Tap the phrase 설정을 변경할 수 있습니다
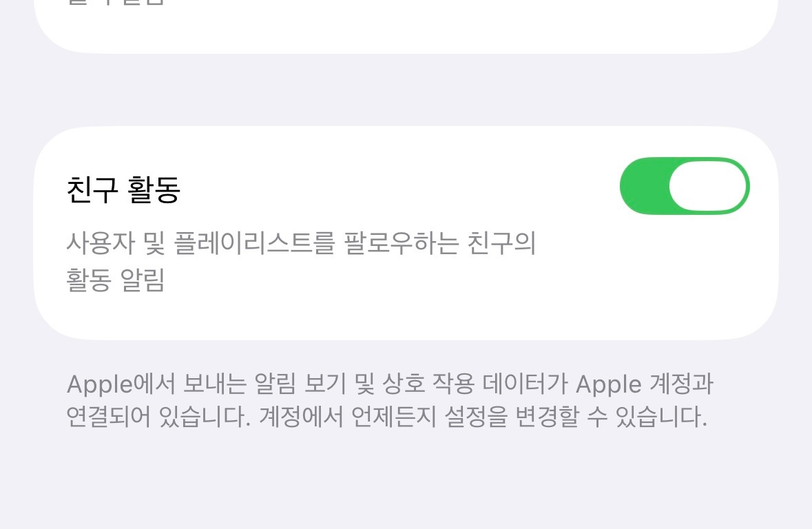 coord(576,417)
